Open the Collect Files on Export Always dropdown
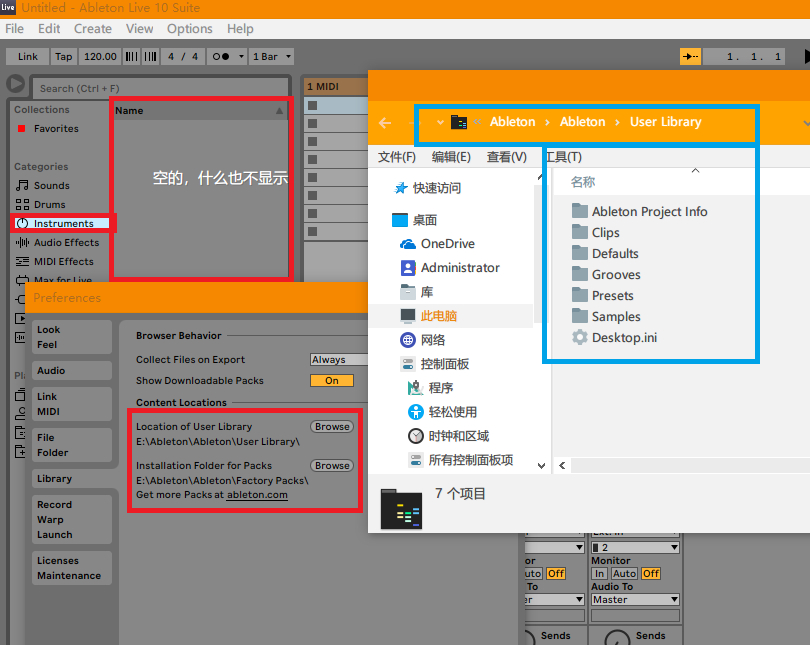This screenshot has width=810, height=645. click(x=339, y=359)
